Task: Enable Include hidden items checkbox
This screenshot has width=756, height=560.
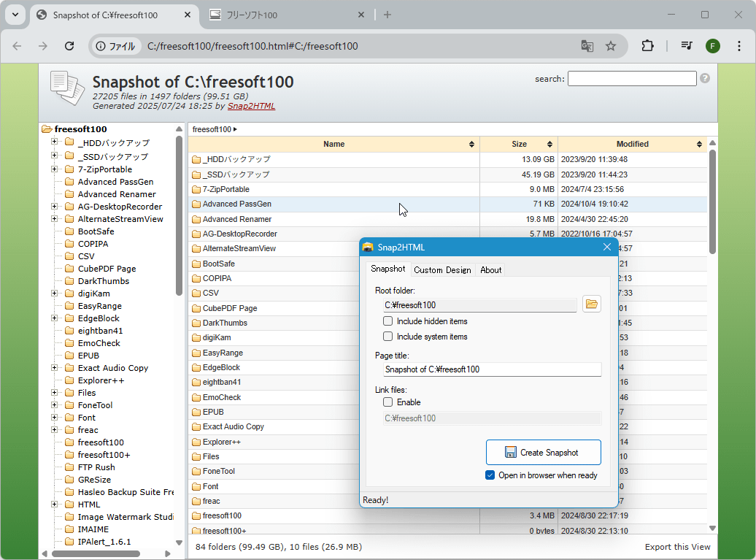Action: tap(387, 321)
